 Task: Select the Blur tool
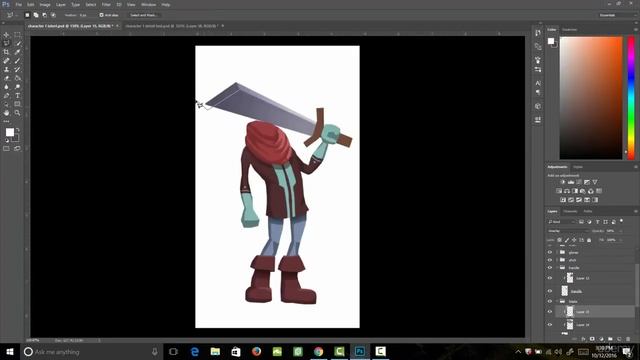(x=6, y=87)
